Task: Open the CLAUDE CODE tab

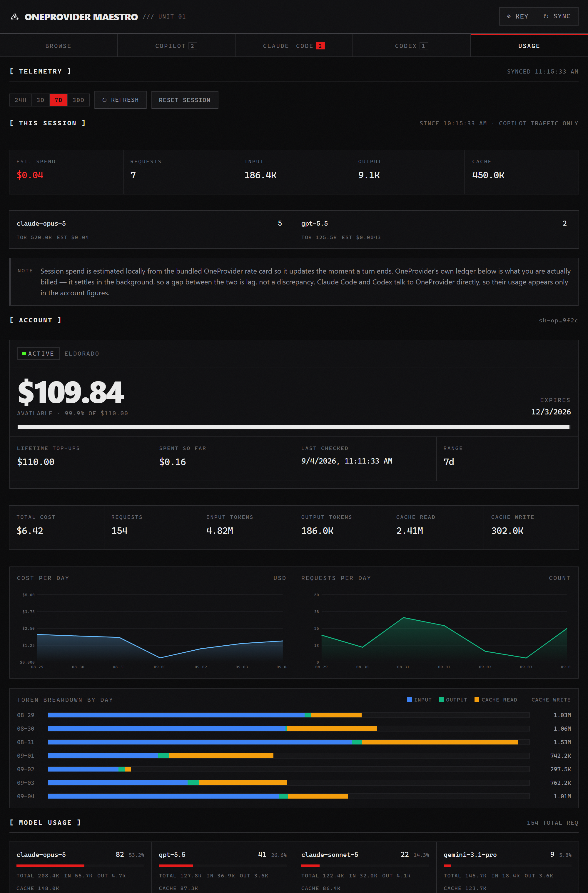Action: click(x=294, y=46)
